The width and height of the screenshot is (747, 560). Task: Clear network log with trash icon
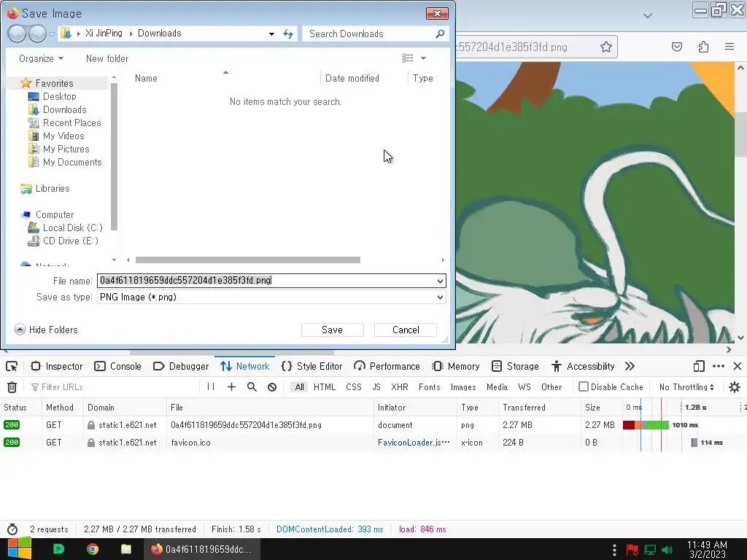[12, 387]
